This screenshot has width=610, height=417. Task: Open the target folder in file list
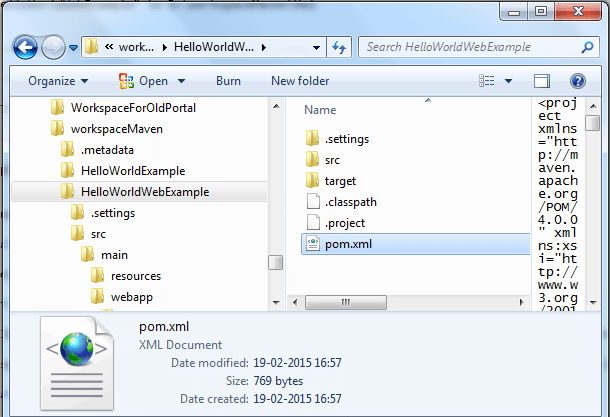coord(339,180)
